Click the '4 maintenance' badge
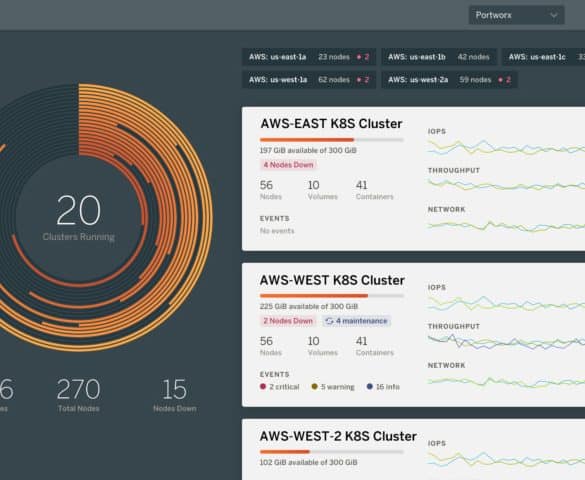This screenshot has width=585, height=480. [x=357, y=321]
